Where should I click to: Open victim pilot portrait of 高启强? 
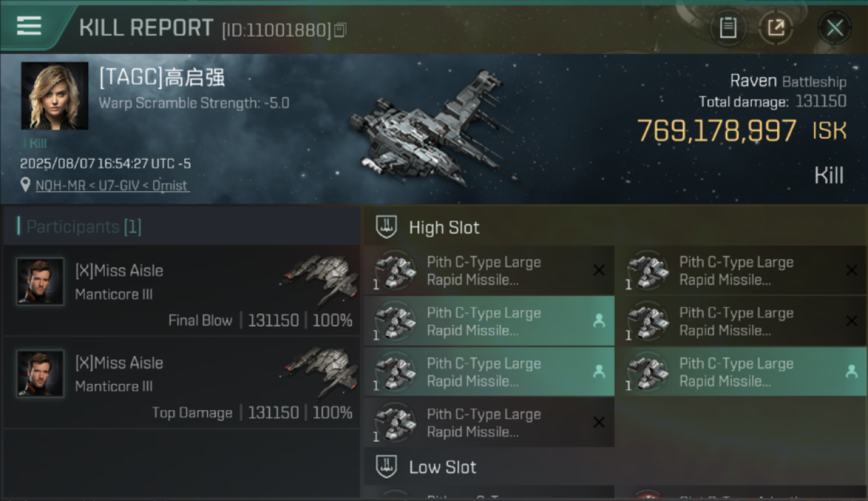55,96
